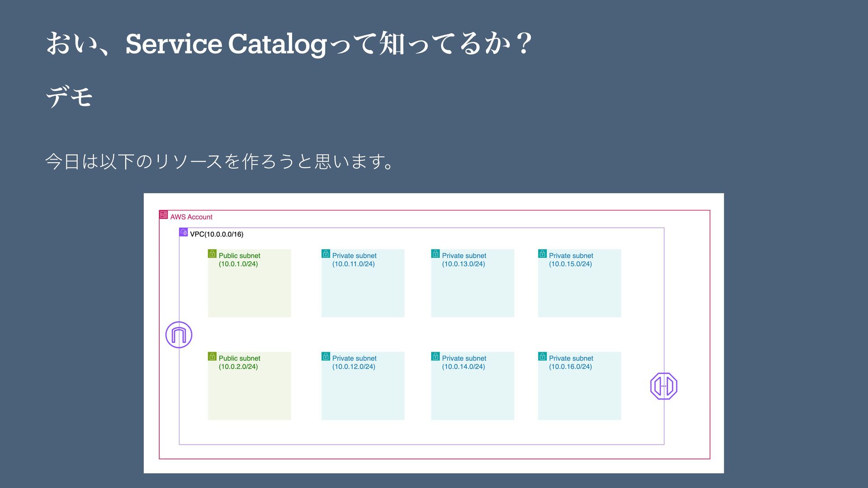
Task: Click the AWS Account group icon
Action: pos(164,215)
